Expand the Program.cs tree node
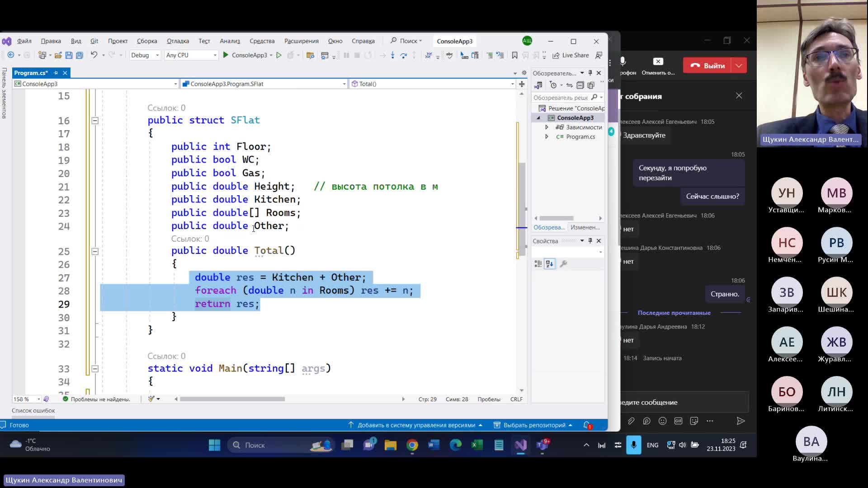Image resolution: width=868 pixels, height=488 pixels. pos(547,136)
